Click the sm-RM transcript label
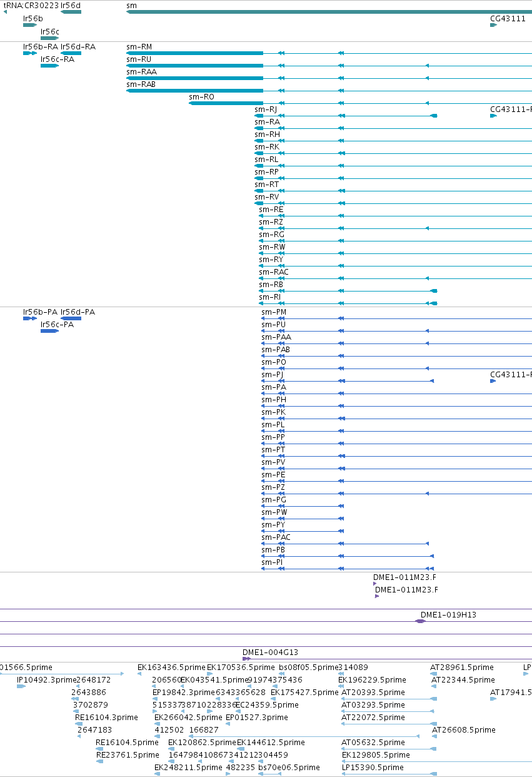The image size is (532, 777). pos(139,47)
